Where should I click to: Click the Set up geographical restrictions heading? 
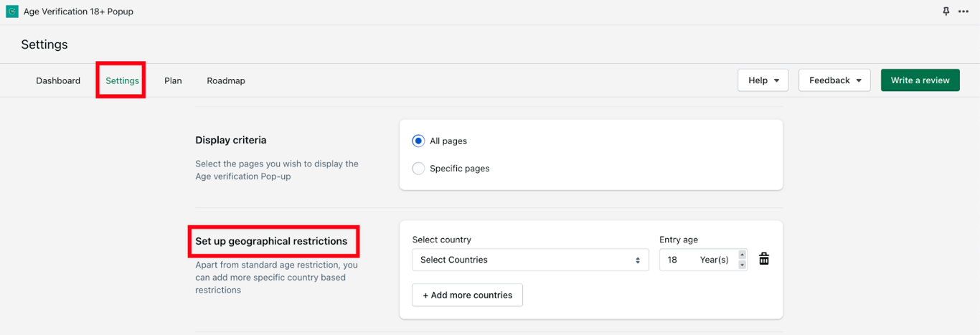click(271, 241)
